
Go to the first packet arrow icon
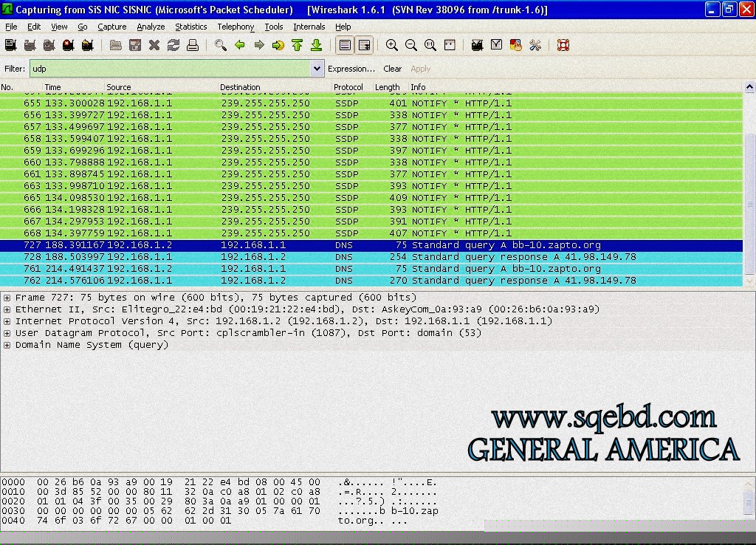point(297,46)
